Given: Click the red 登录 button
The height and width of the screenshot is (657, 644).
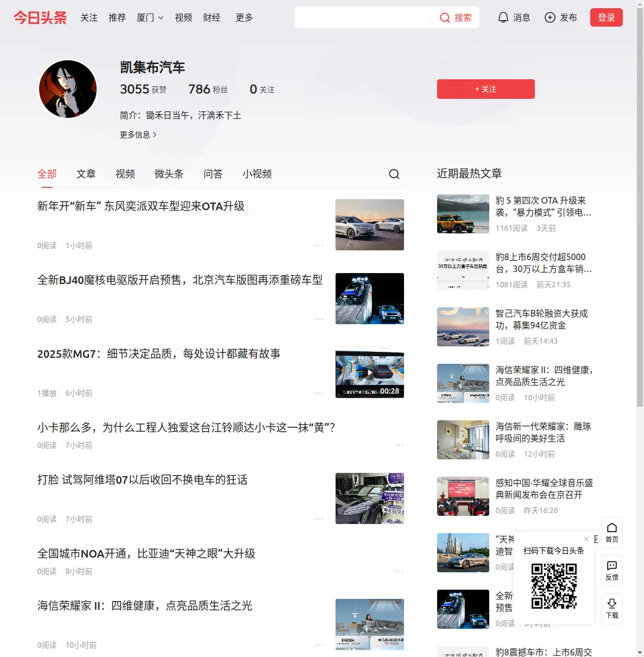Looking at the screenshot, I should click(607, 17).
